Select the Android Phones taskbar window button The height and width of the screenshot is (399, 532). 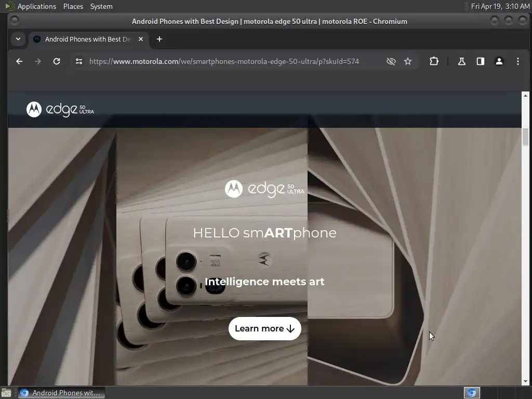pos(61,393)
